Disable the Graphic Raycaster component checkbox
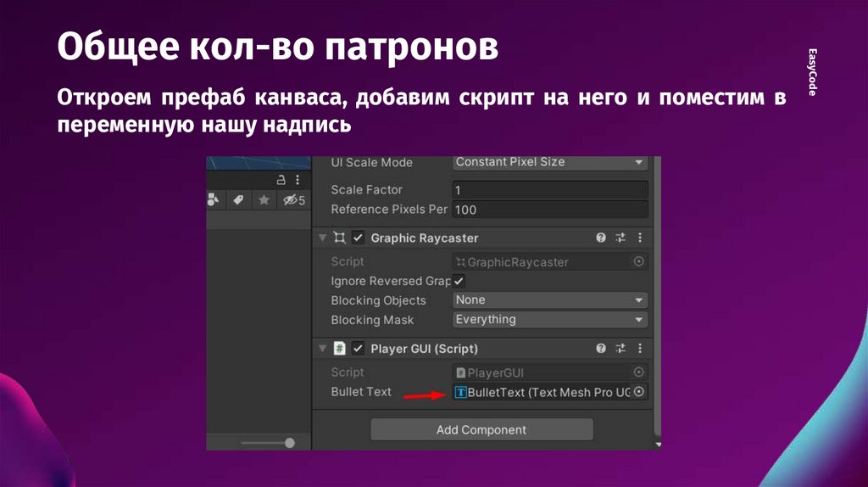Image resolution: width=868 pixels, height=487 pixels. (x=359, y=238)
